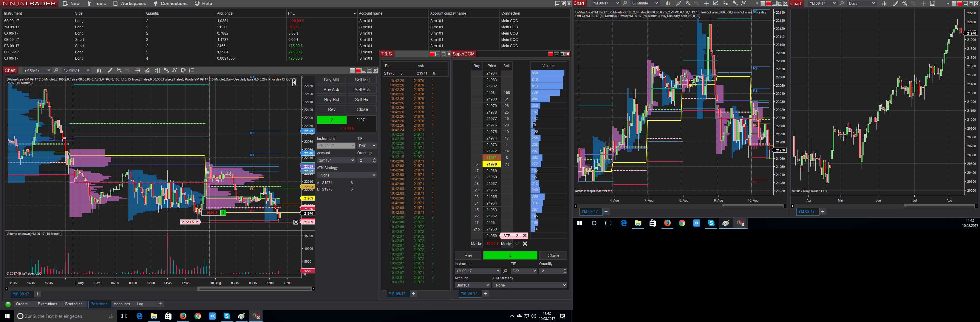Cancel all orders with SuperDOM large X
The height and width of the screenshot is (322, 980).
point(525,244)
